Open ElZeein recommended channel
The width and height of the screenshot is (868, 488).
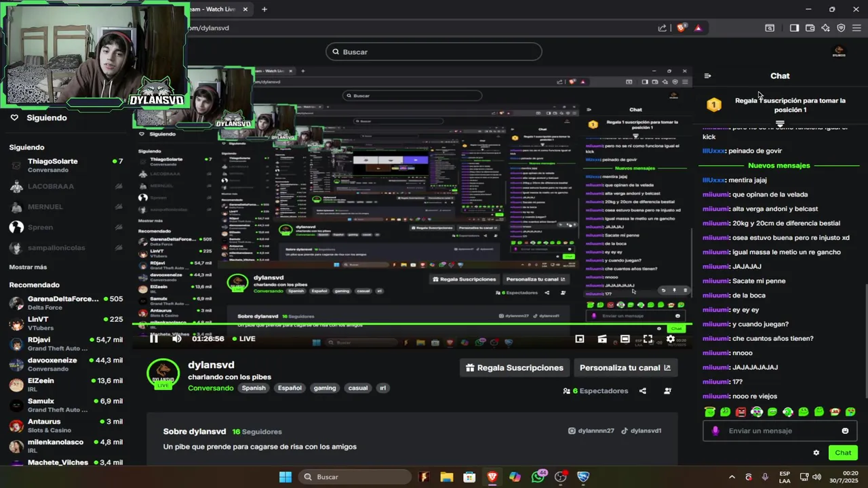point(66,385)
